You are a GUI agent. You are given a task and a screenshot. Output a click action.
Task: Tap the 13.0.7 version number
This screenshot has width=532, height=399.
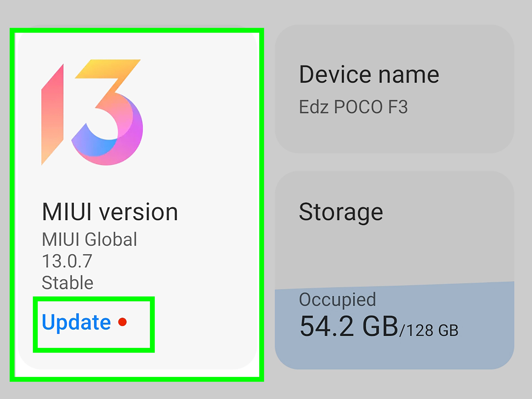pyautogui.click(x=67, y=261)
